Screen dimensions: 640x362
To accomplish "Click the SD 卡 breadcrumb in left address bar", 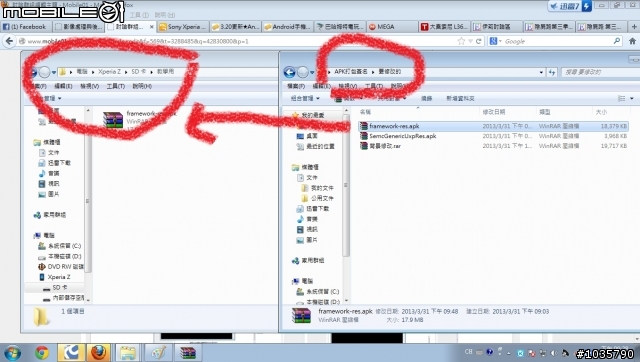I will click(138, 71).
